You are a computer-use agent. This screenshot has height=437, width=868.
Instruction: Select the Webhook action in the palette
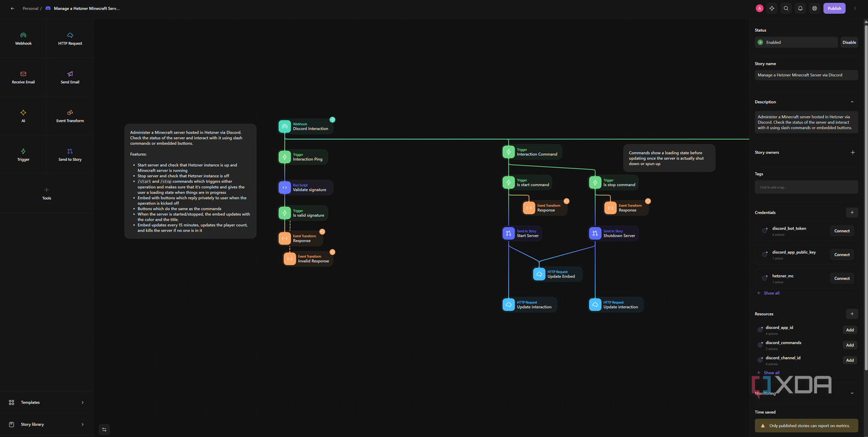click(x=23, y=39)
